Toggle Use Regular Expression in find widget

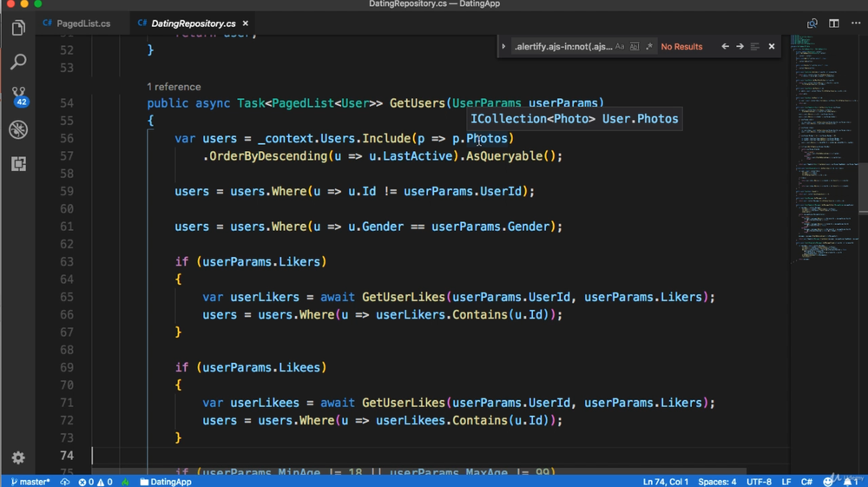pyautogui.click(x=648, y=47)
